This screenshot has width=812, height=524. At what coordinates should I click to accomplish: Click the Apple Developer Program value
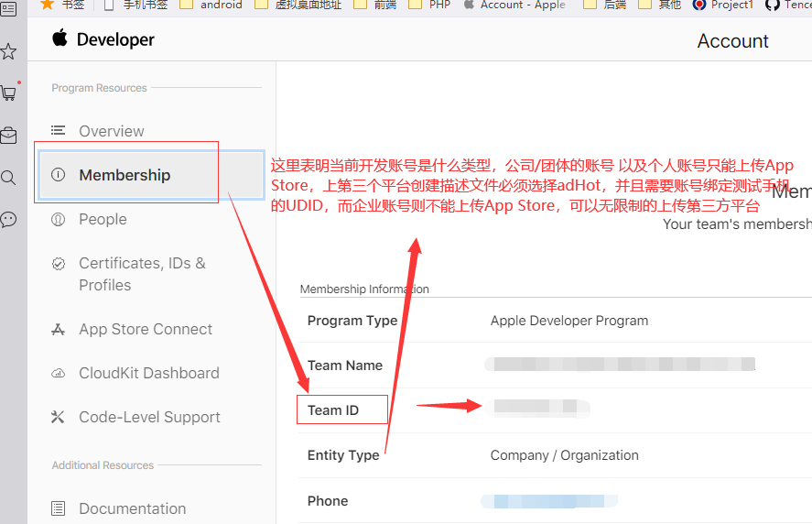pos(569,321)
